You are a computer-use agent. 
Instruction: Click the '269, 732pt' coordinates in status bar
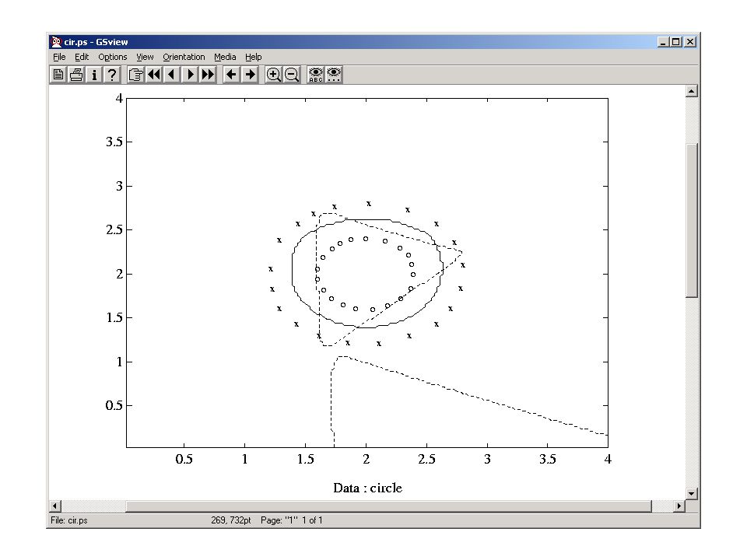click(x=231, y=520)
